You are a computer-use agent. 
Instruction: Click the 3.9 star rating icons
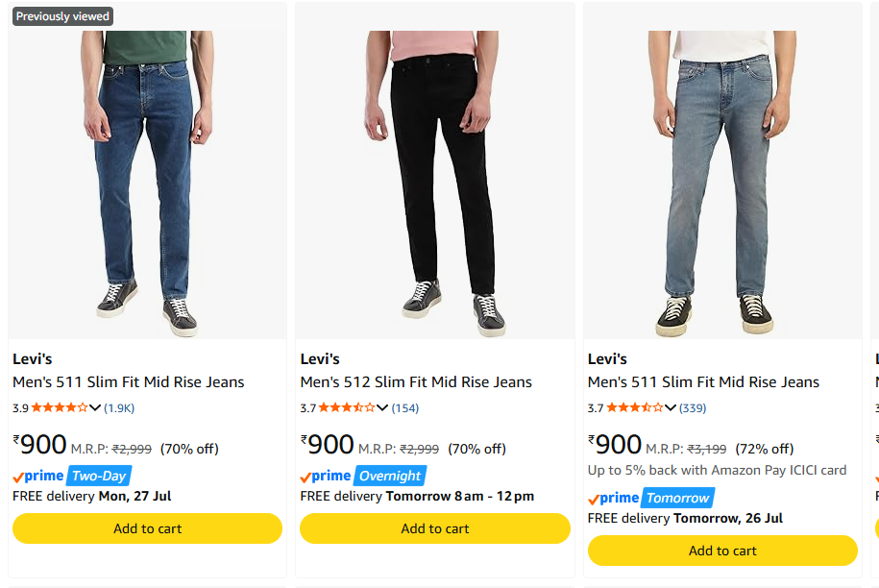pyautogui.click(x=60, y=407)
